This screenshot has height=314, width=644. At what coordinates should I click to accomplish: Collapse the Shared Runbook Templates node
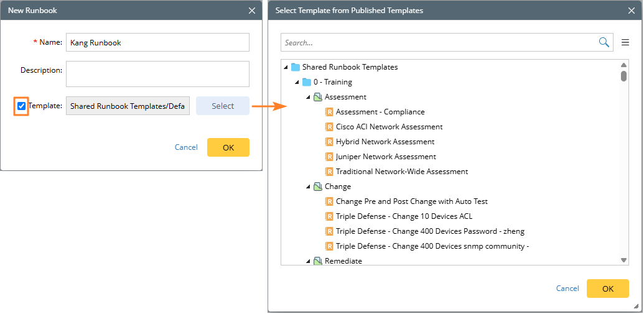click(x=286, y=67)
